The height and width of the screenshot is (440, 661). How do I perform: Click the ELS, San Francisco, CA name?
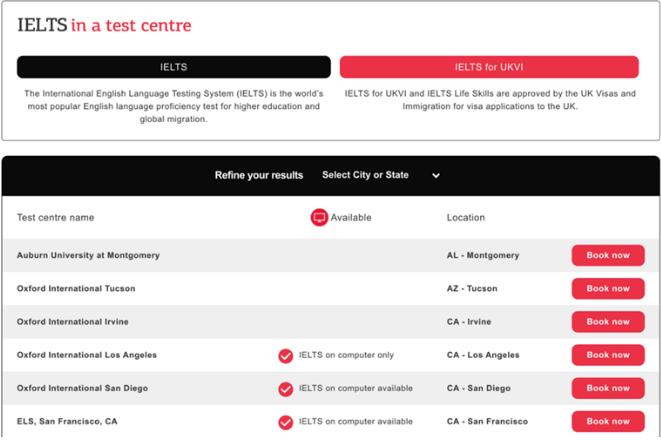pos(67,422)
